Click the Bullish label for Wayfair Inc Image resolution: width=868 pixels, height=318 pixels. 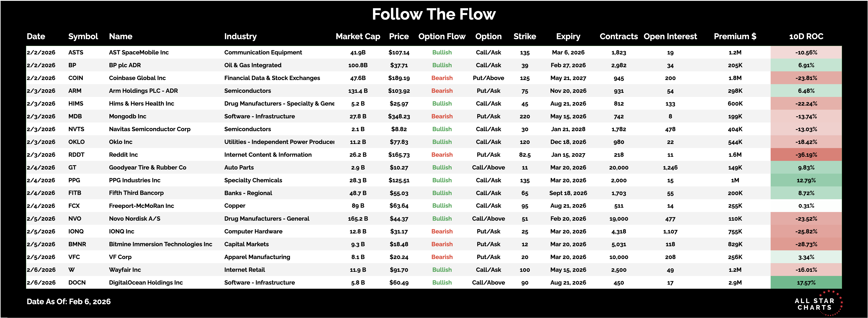pos(442,270)
